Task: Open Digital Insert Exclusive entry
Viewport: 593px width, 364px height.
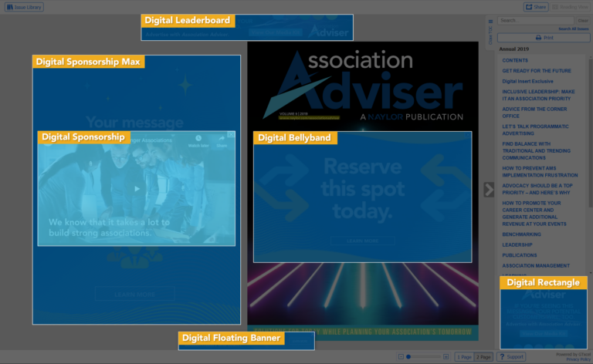Action: pyautogui.click(x=527, y=81)
